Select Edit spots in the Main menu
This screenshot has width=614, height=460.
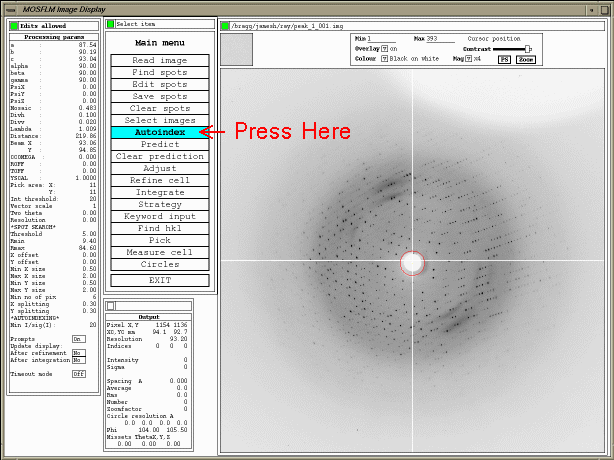(160, 85)
